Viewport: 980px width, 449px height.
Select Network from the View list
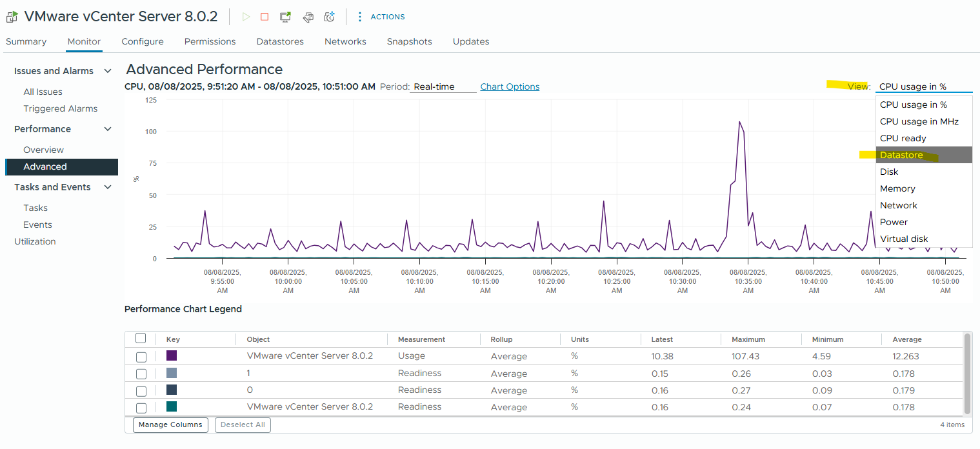click(924, 205)
